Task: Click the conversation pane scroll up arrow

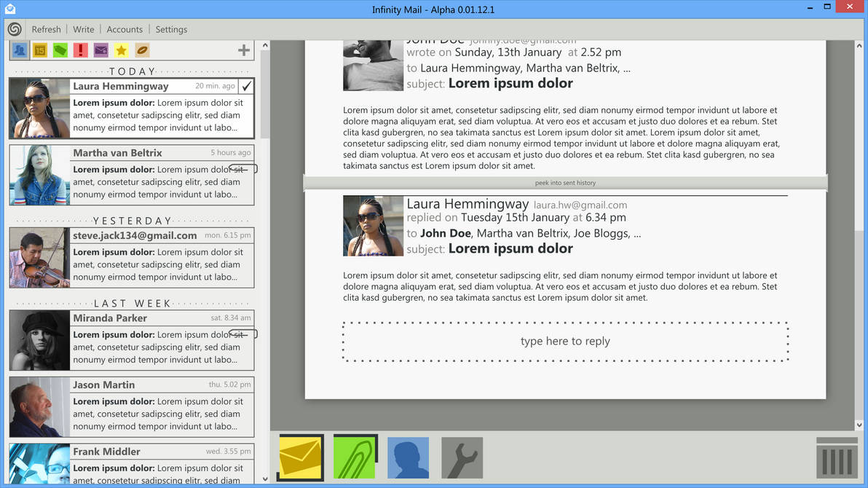Action: click(859, 45)
